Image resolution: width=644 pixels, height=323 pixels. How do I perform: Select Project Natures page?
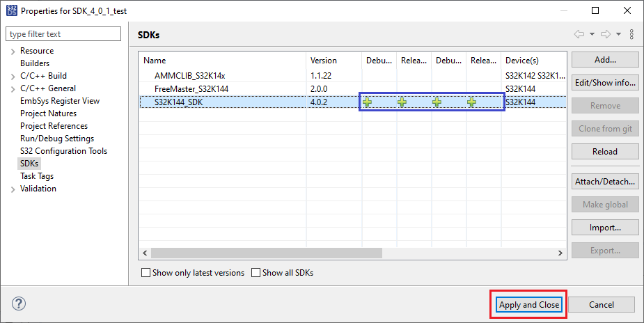point(49,113)
